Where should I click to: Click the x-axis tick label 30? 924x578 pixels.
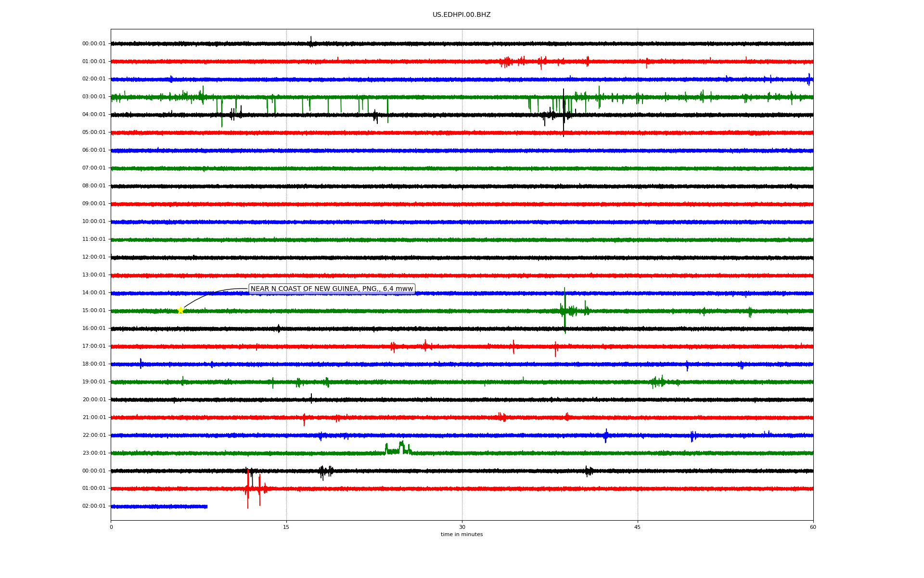coord(462,527)
